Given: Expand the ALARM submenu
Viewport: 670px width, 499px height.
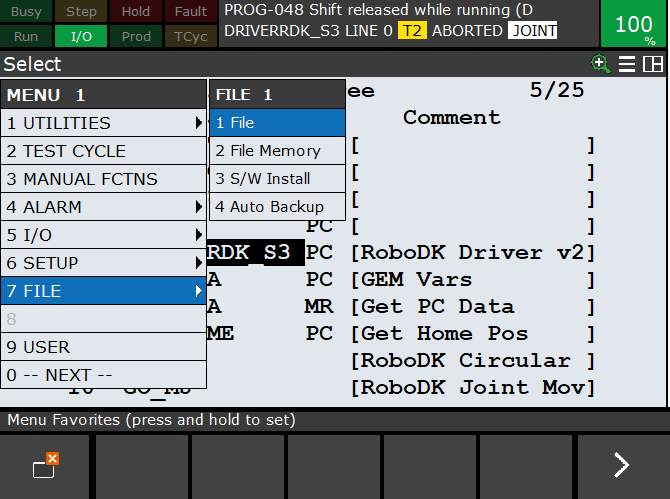Looking at the screenshot, I should [x=103, y=207].
